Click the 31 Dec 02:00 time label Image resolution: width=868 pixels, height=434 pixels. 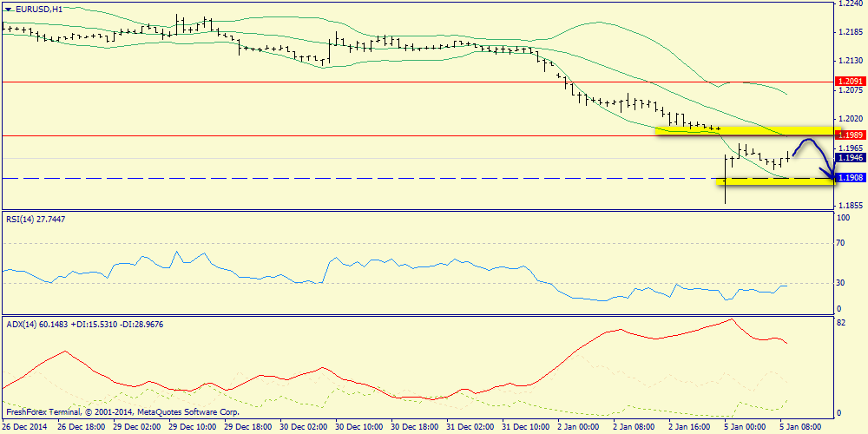pos(471,427)
